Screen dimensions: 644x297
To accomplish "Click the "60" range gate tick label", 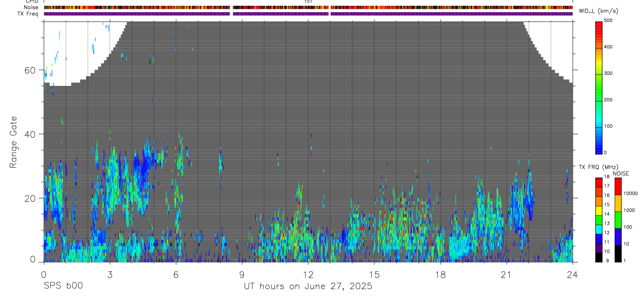I will [30, 70].
